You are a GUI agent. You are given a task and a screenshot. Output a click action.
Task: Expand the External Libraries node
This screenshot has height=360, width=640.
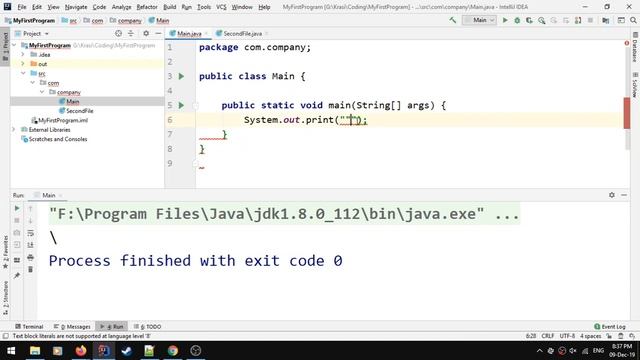pos(14,130)
